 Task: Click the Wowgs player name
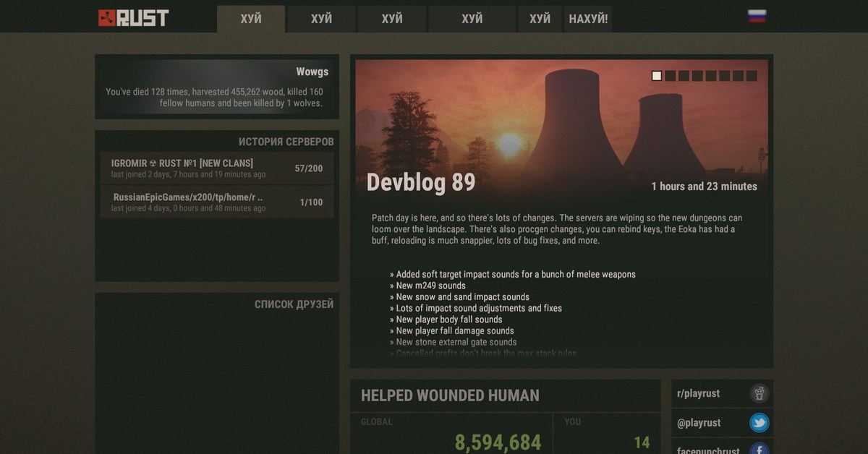pos(312,72)
